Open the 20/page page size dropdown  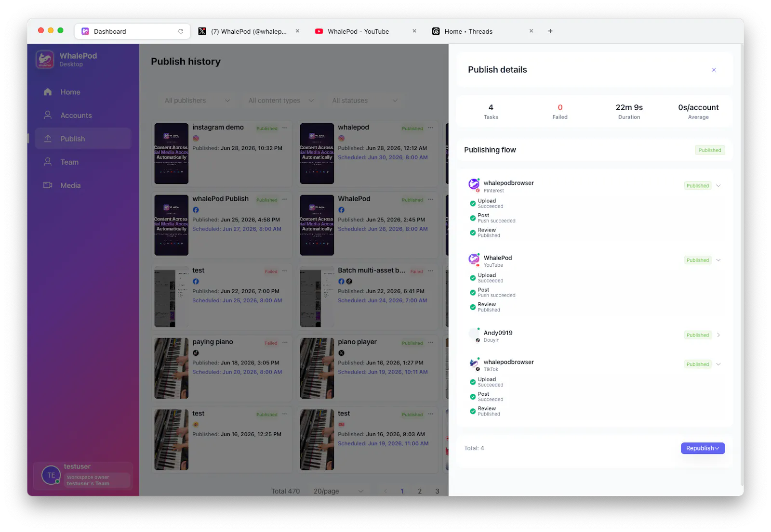tap(338, 491)
